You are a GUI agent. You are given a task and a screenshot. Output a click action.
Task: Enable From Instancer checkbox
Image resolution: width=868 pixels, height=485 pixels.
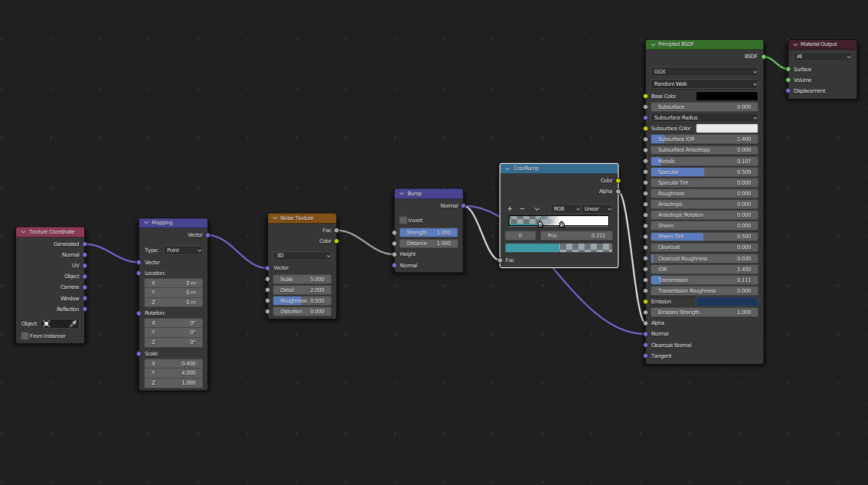click(x=25, y=336)
